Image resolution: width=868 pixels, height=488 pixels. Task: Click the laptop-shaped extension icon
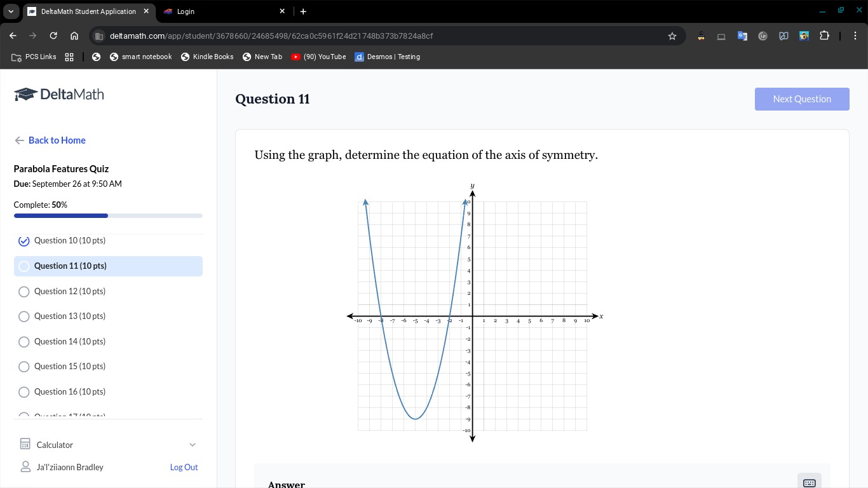tap(721, 36)
